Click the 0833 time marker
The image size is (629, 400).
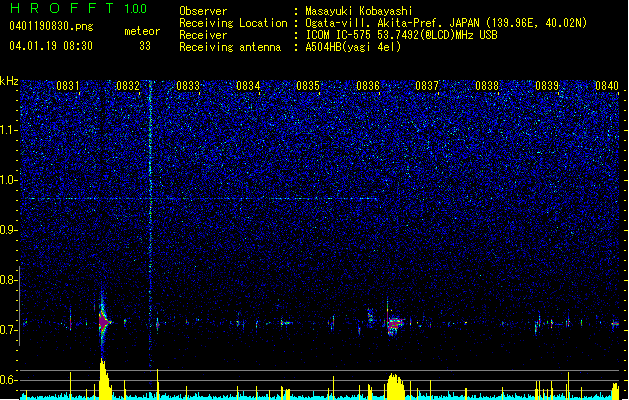pos(188,86)
